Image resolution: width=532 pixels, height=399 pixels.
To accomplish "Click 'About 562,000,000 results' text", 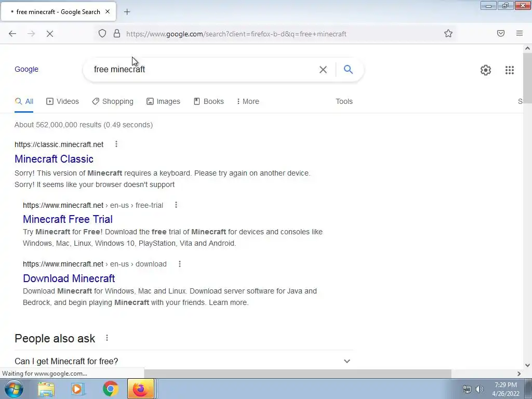I will tap(58, 125).
